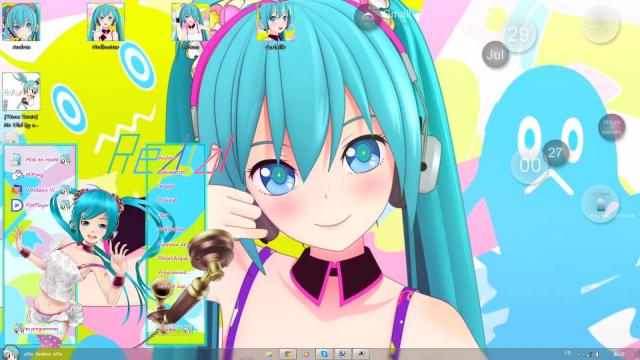Open the taskbar clock
The width and height of the screenshot is (640, 360).
tap(619, 354)
